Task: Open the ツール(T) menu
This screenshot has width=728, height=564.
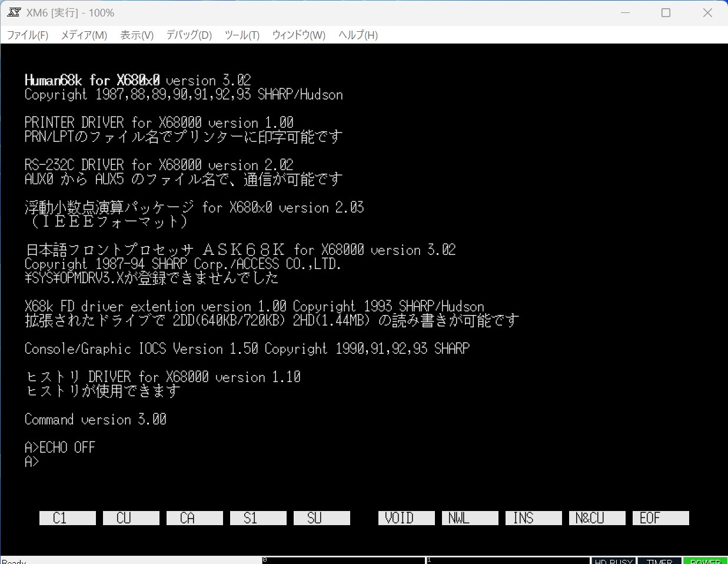Action: (x=242, y=35)
